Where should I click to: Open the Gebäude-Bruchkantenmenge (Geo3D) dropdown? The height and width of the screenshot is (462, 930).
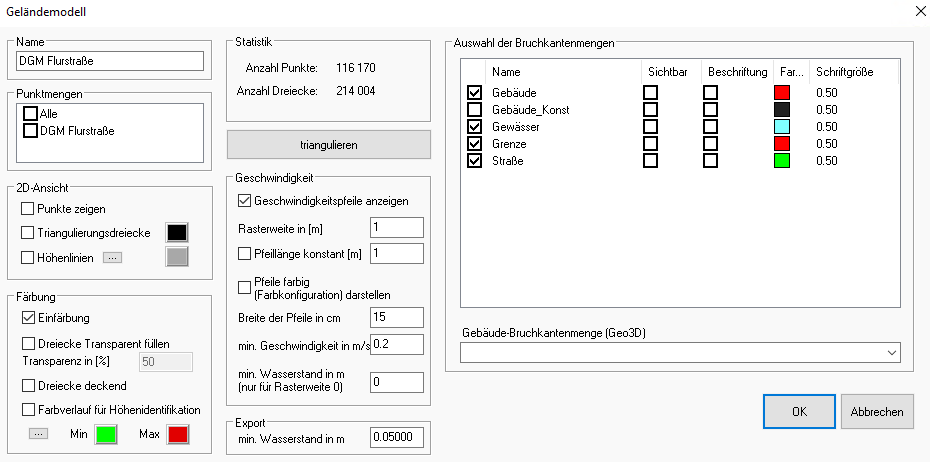click(x=680, y=352)
